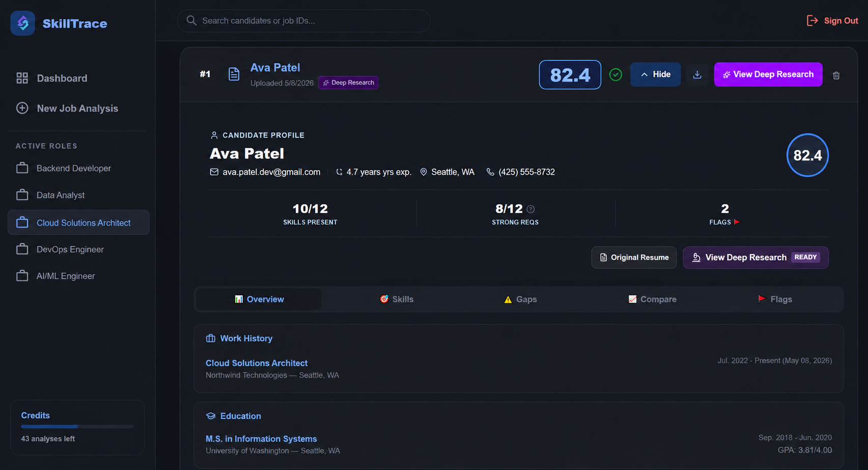
Task: Click M.S. in Information Systems entry
Action: coord(261,439)
